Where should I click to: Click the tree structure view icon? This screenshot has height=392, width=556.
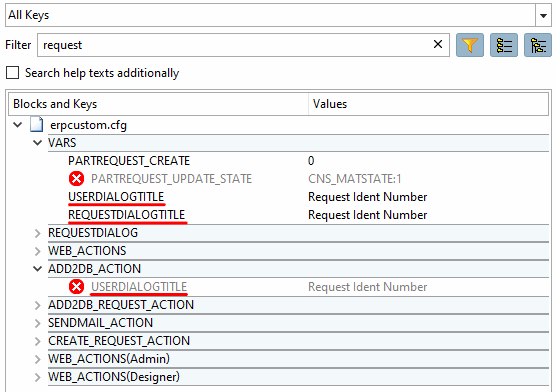click(x=538, y=45)
